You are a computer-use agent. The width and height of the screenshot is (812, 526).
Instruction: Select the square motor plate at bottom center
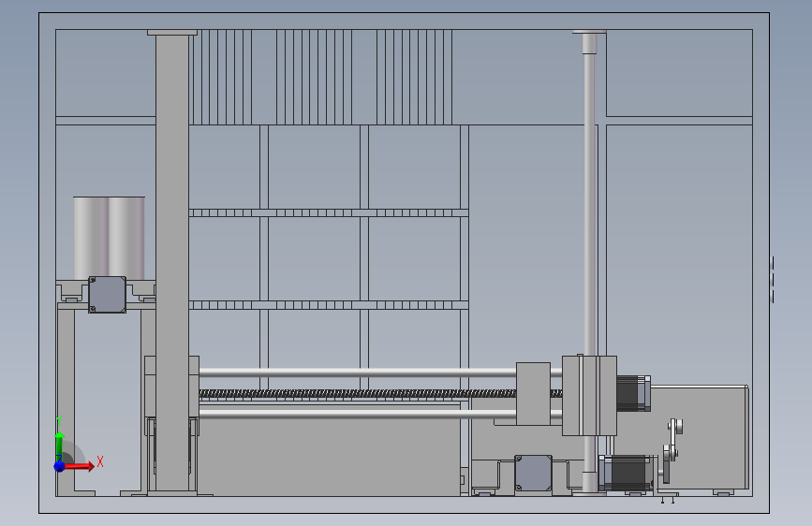click(534, 474)
